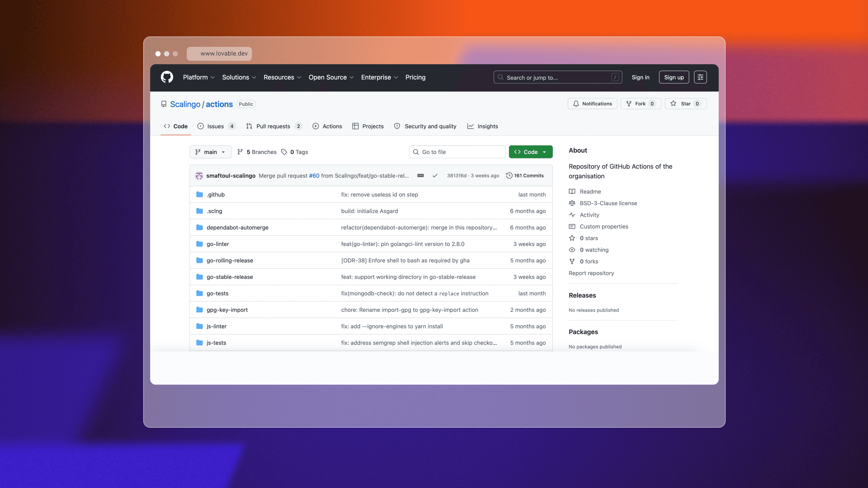Click the js-linter folder icon
868x488 pixels.
pyautogui.click(x=199, y=326)
